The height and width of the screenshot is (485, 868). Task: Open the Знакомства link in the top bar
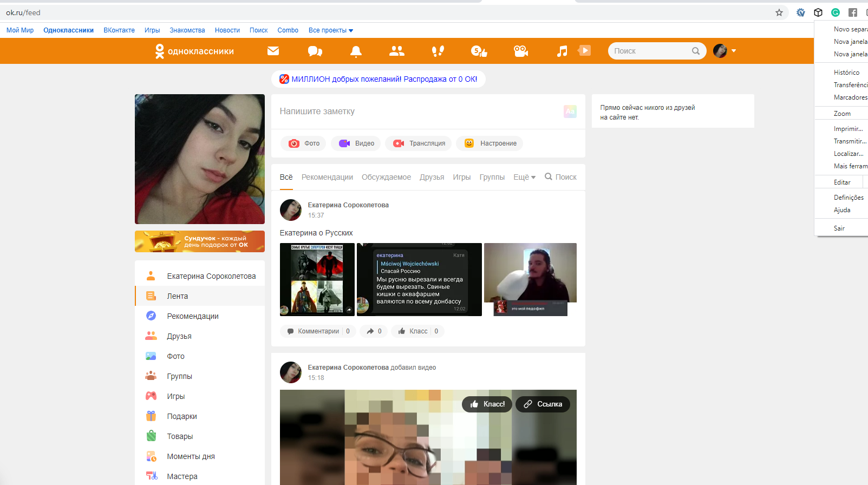tap(187, 30)
